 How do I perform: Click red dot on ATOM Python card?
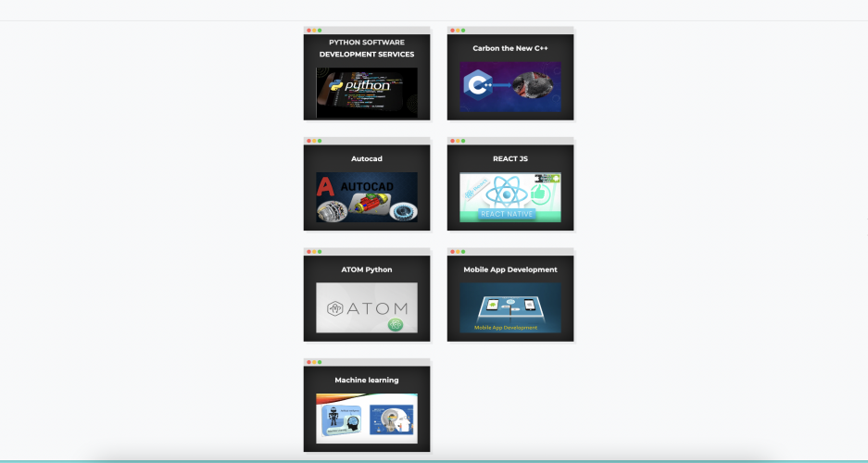pyautogui.click(x=308, y=252)
